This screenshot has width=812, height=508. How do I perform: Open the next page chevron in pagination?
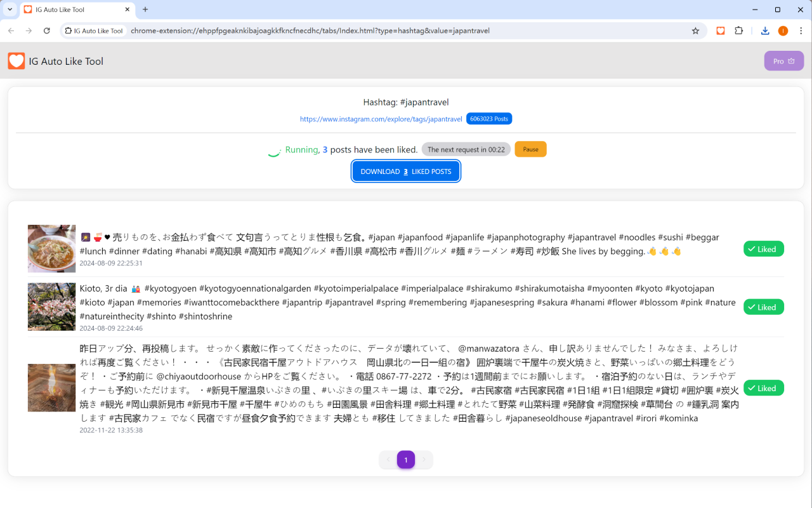(424, 459)
